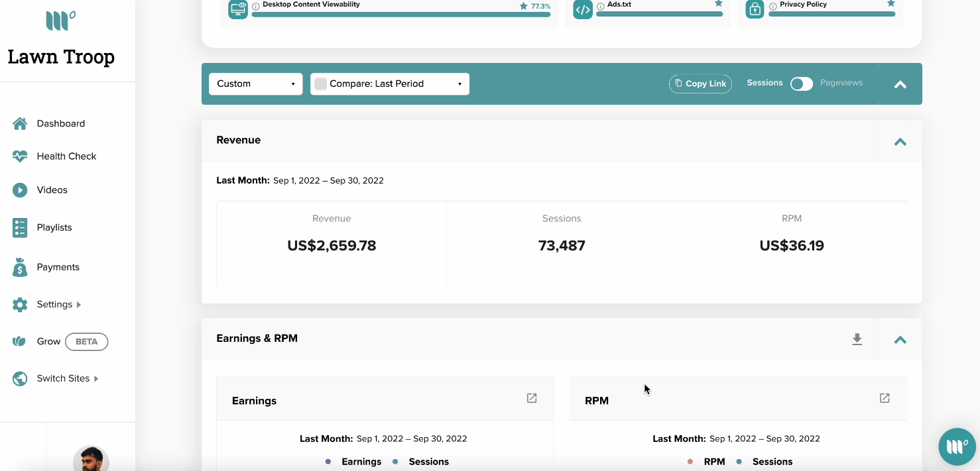Go to Dashboard in the sidebar
The image size is (980, 471).
(61, 124)
